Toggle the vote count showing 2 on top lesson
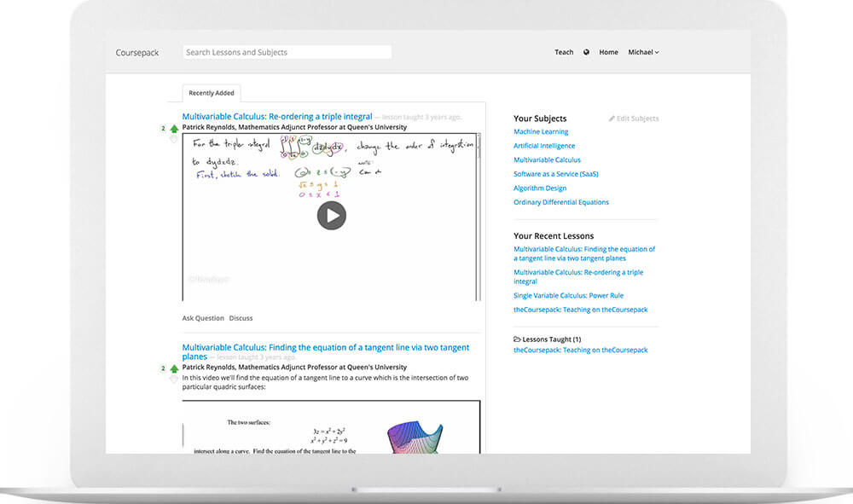The height and width of the screenshot is (504, 853). [x=163, y=128]
